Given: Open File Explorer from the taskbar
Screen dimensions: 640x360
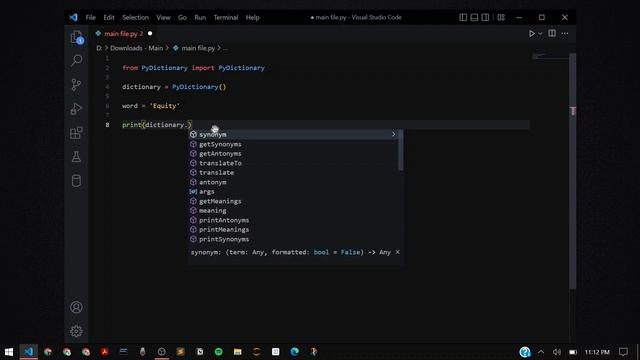Looking at the screenshot, I should [238, 352].
